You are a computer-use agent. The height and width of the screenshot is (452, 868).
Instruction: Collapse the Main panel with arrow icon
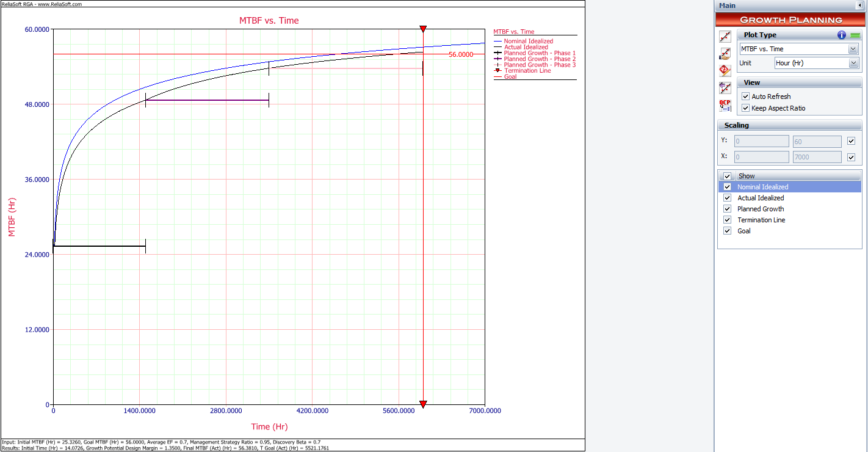coord(860,5)
